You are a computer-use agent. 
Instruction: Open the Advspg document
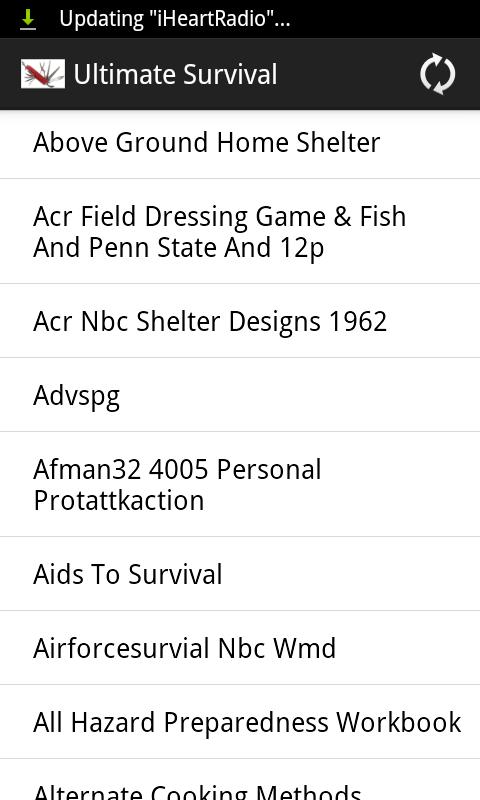[240, 395]
